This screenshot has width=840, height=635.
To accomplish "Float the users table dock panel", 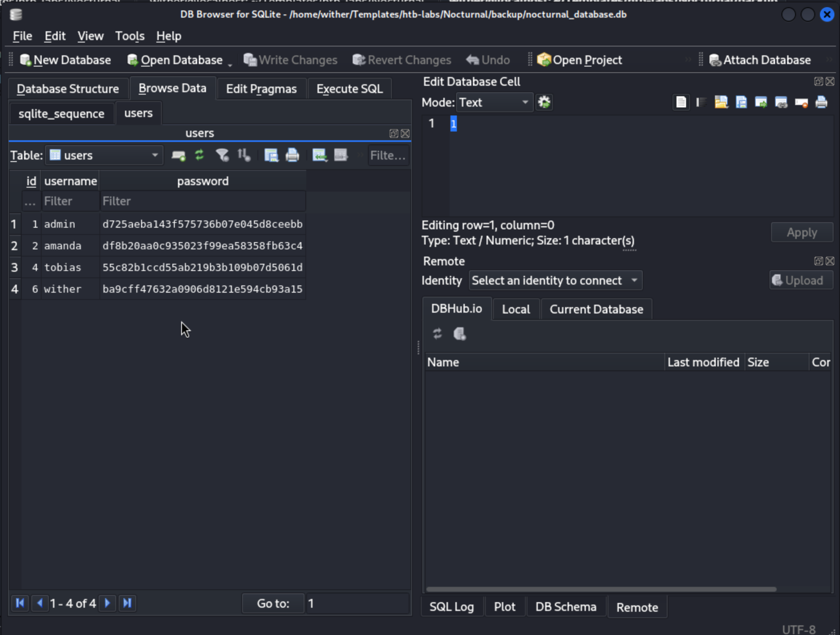I will [x=394, y=133].
